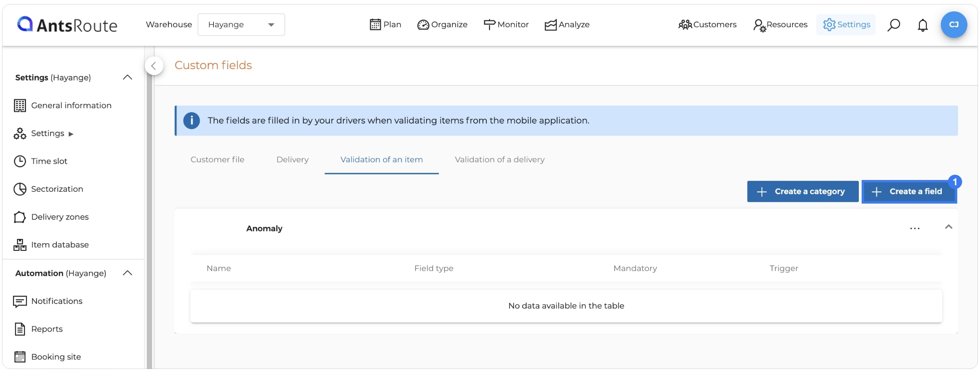Open Item database settings
This screenshot has height=373, width=980.
click(60, 245)
